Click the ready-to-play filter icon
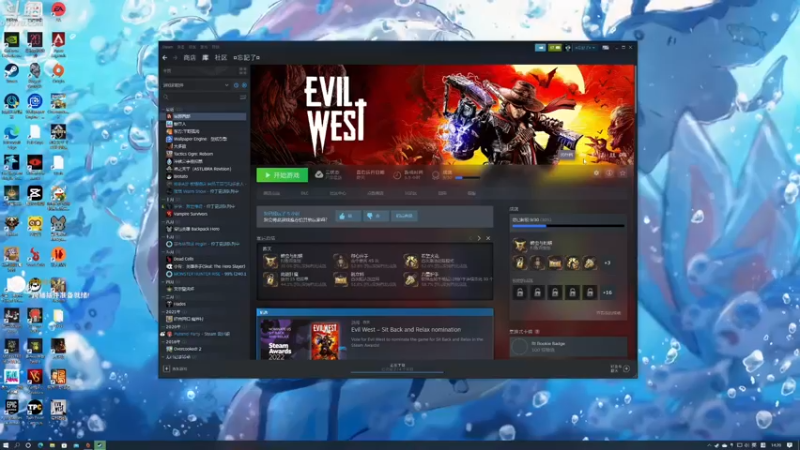This screenshot has width=800, height=450. click(x=244, y=85)
